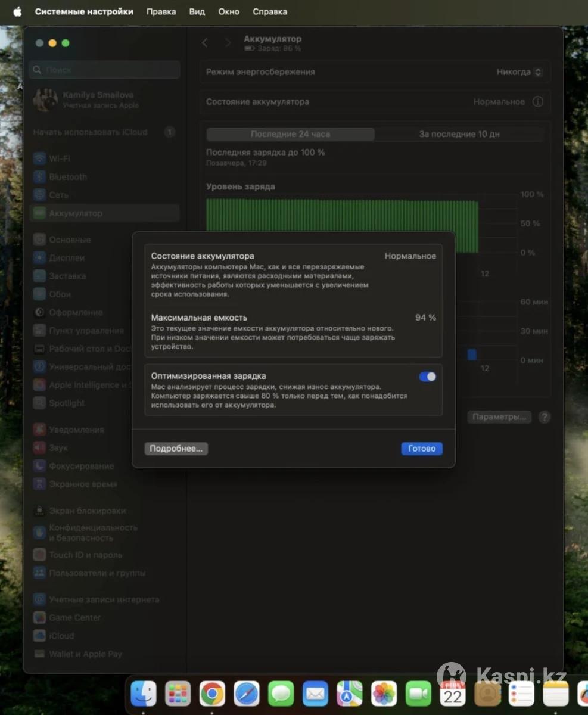The width and height of the screenshot is (588, 715).
Task: Click the help question mark button
Action: point(544,417)
